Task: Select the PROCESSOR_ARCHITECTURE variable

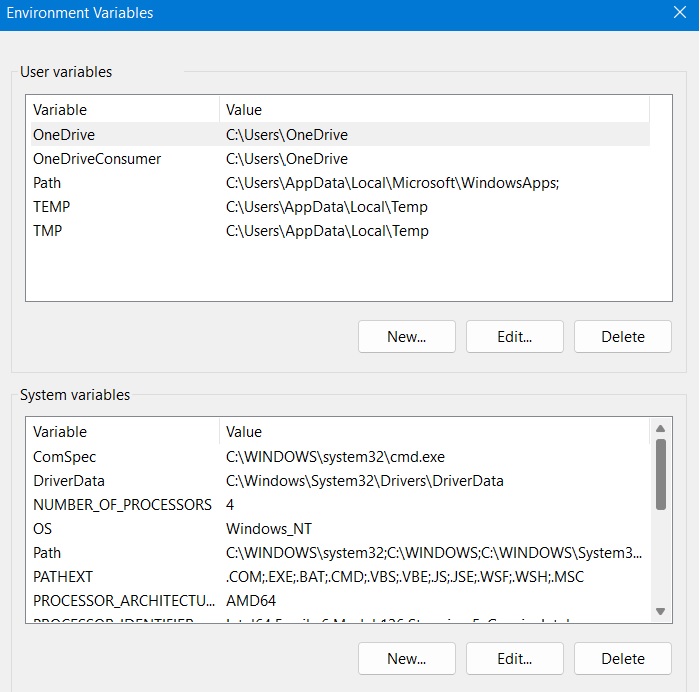Action: tap(340, 601)
